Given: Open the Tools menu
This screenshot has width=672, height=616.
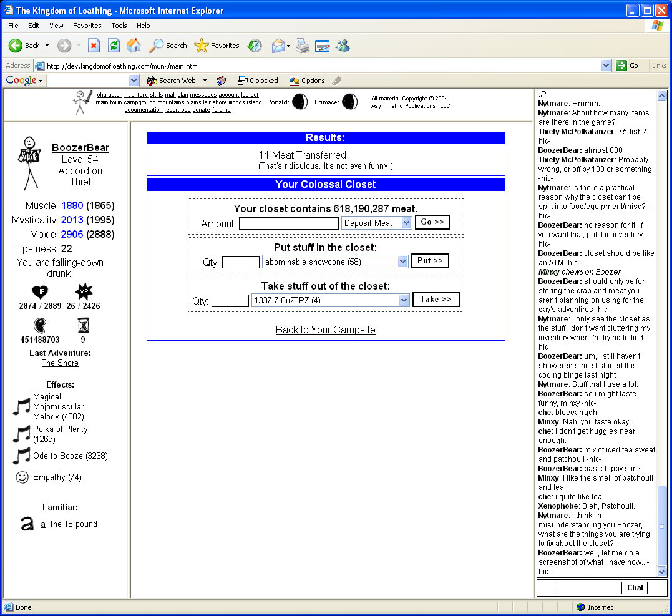Looking at the screenshot, I should 119,26.
